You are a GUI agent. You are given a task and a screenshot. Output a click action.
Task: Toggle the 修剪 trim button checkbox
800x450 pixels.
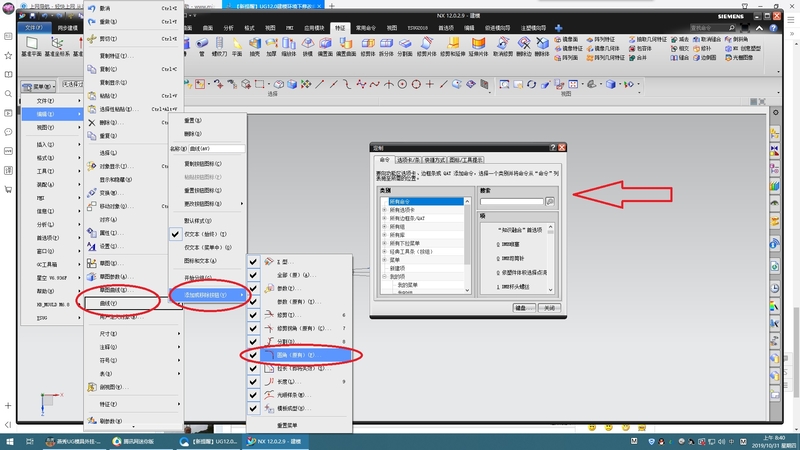tap(253, 315)
